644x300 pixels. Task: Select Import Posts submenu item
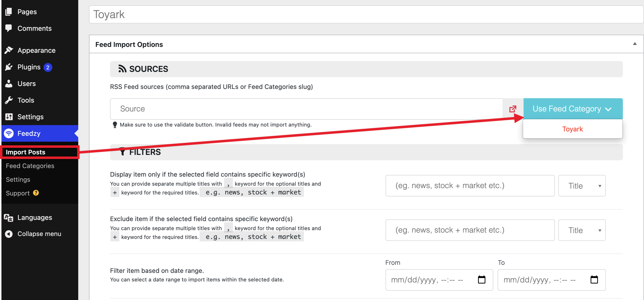[25, 152]
